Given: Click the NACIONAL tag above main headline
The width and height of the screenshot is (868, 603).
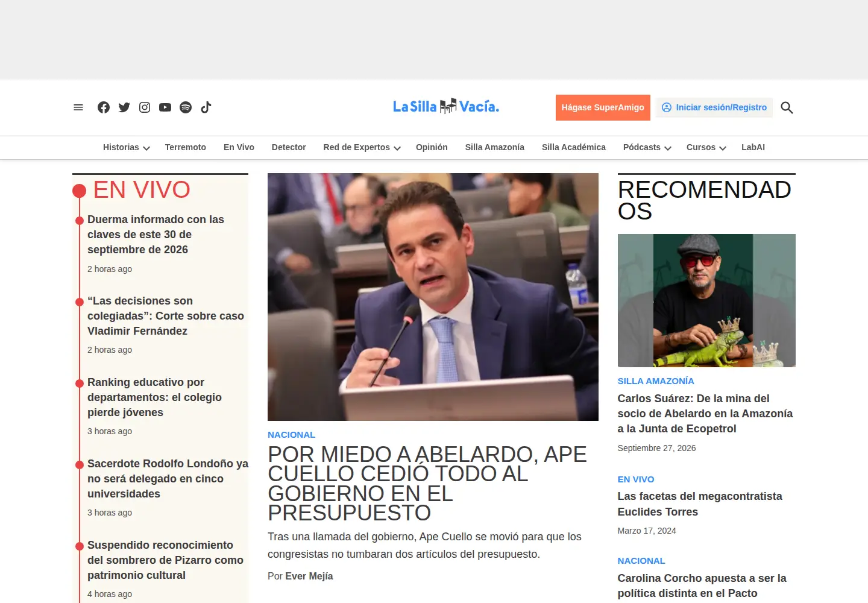Looking at the screenshot, I should click(x=291, y=435).
